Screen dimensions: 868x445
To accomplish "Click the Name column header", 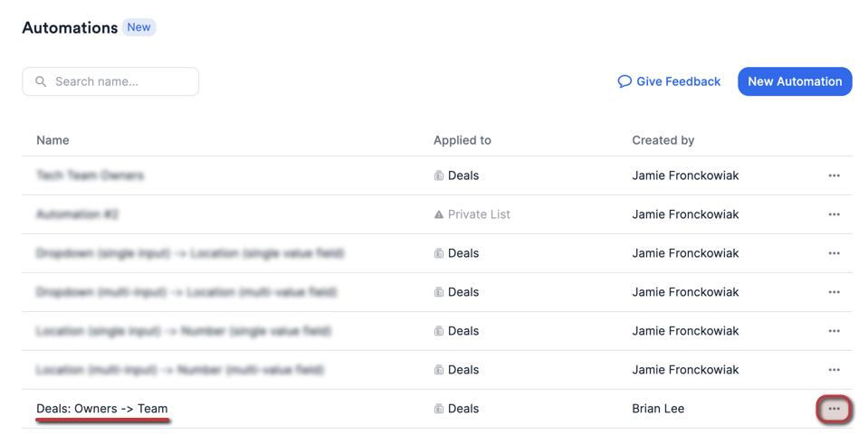I will point(52,140).
